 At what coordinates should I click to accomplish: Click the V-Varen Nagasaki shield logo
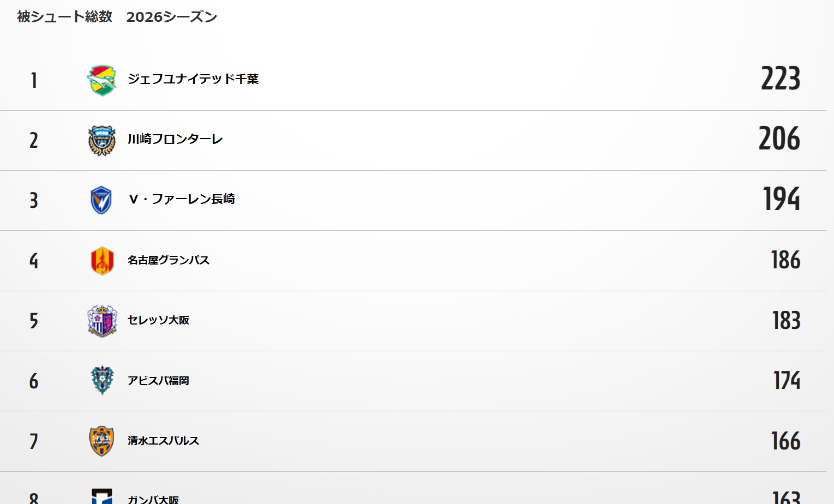(x=101, y=200)
